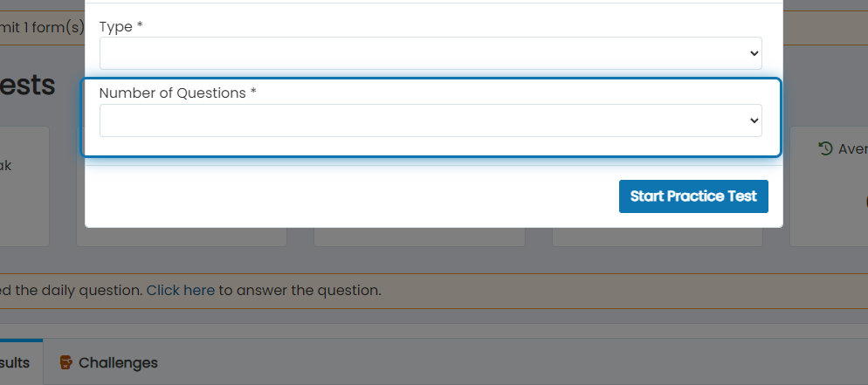Click the 'Type *' field label
868x385 pixels.
[121, 26]
